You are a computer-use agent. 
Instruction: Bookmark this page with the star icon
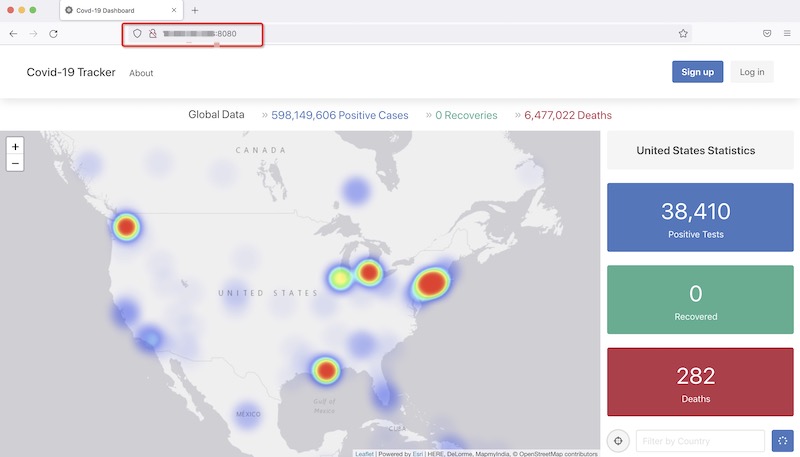click(683, 33)
